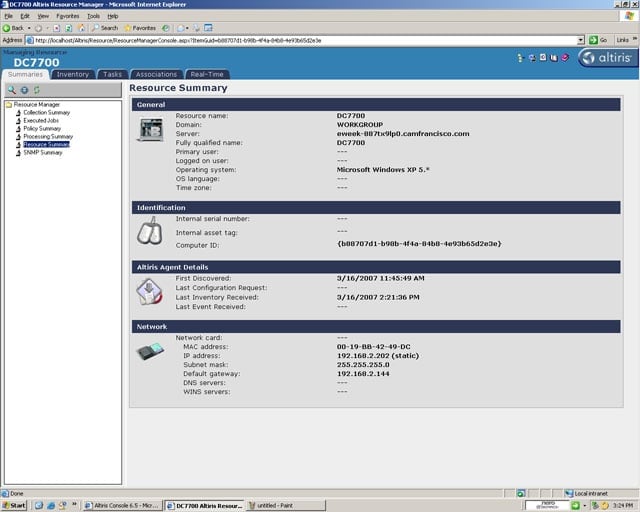Click the dog tags icon in Identification section
640x512 pixels.
pos(149,231)
